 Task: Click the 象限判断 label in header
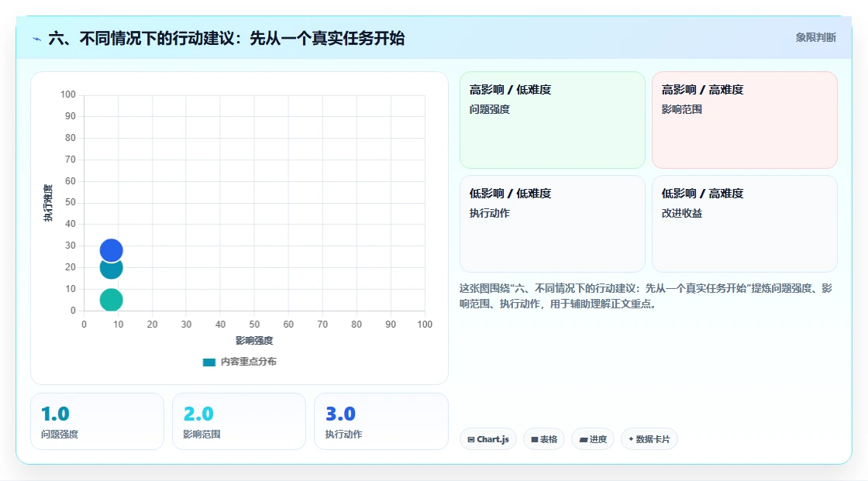[815, 38]
